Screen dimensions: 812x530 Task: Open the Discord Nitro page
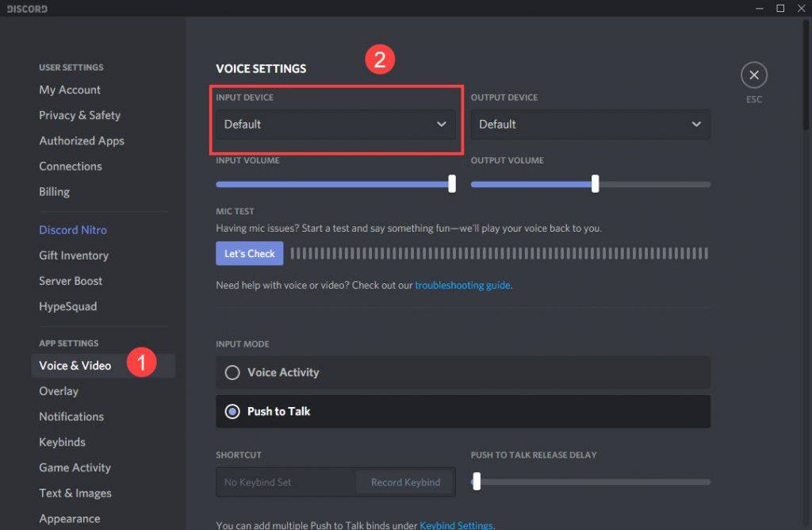[x=73, y=229]
